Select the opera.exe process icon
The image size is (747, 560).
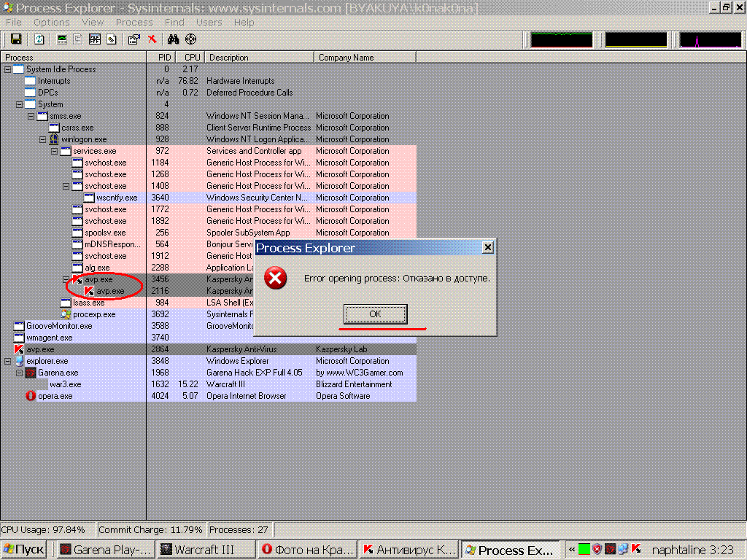click(x=31, y=396)
